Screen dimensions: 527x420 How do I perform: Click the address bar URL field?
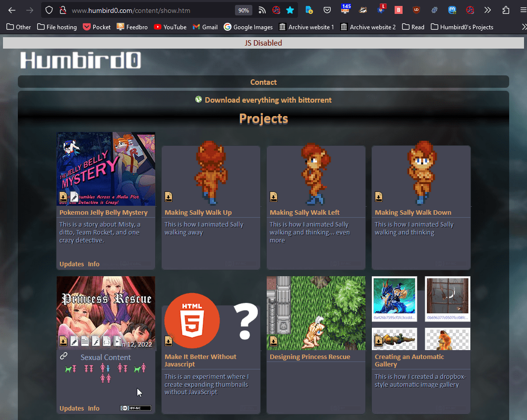[149, 10]
